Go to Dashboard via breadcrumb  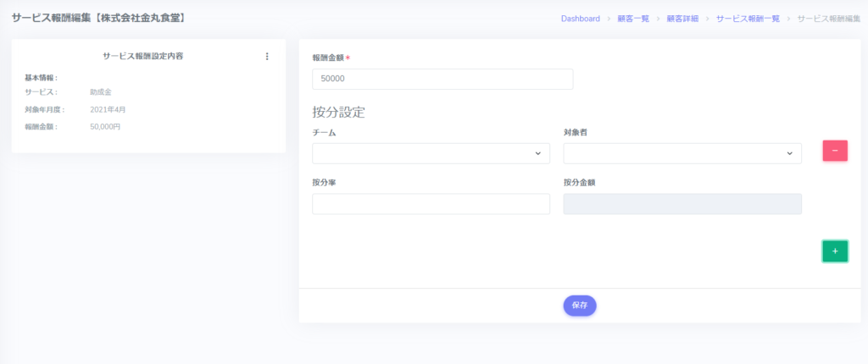tap(580, 18)
